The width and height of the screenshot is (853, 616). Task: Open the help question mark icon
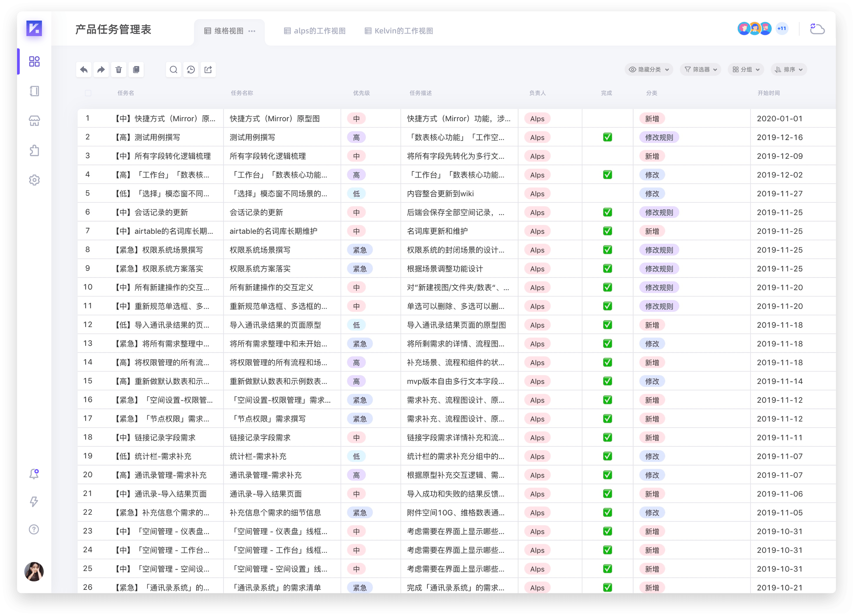pyautogui.click(x=34, y=530)
